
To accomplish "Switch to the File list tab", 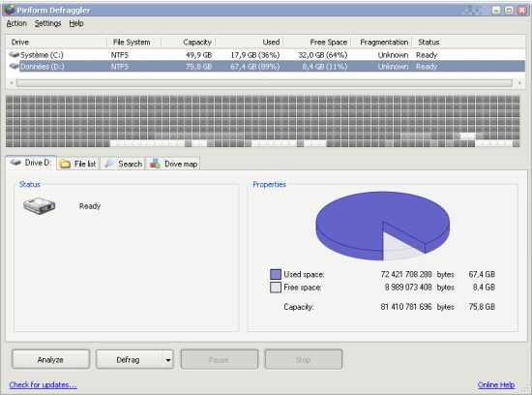I will point(78,164).
